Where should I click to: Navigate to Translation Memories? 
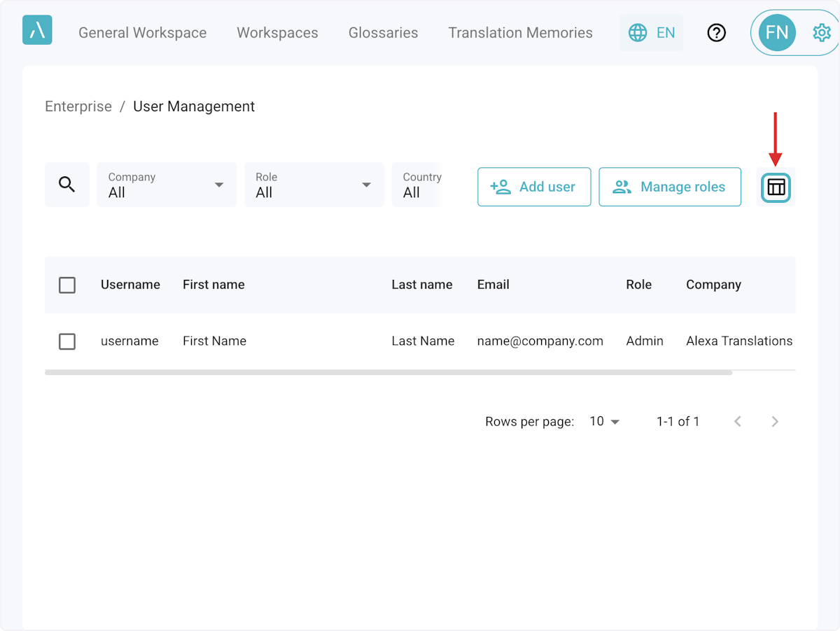click(520, 33)
